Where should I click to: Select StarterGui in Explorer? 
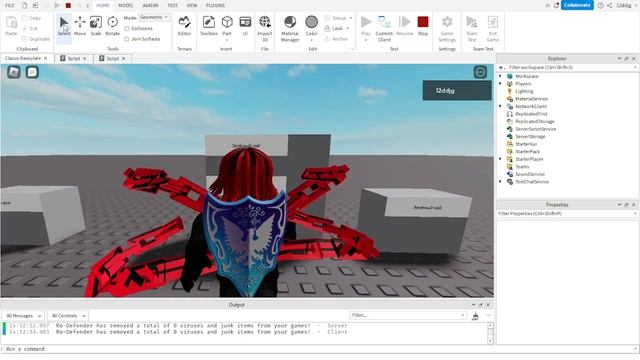click(x=526, y=144)
